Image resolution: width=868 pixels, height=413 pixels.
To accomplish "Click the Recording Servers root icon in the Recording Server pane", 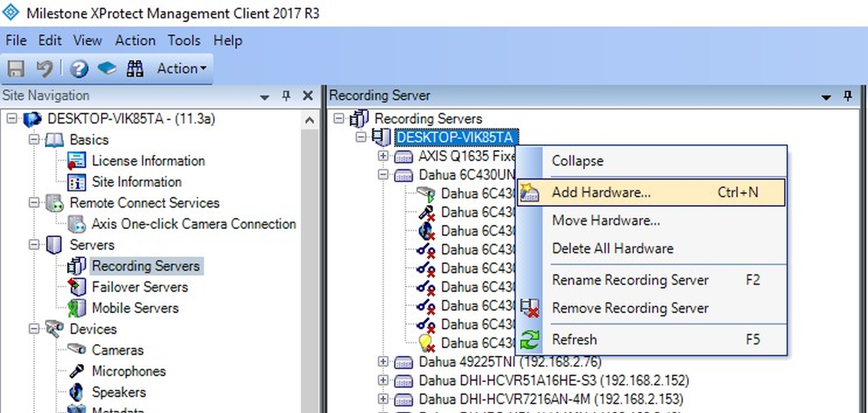I will 359,118.
